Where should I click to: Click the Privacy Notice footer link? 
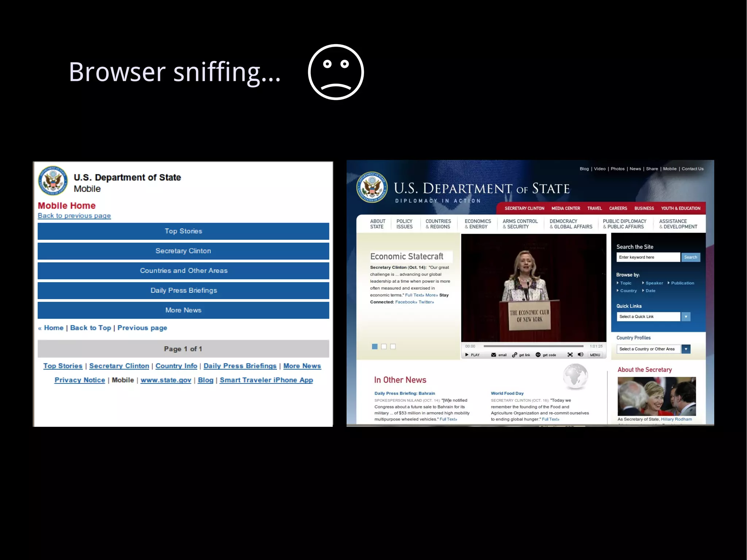(x=80, y=380)
